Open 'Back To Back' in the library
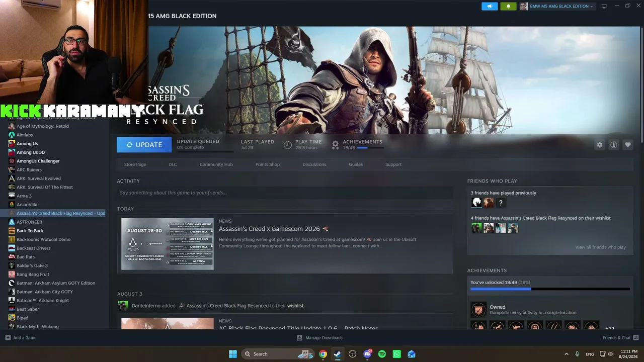This screenshot has height=362, width=644. point(30,231)
